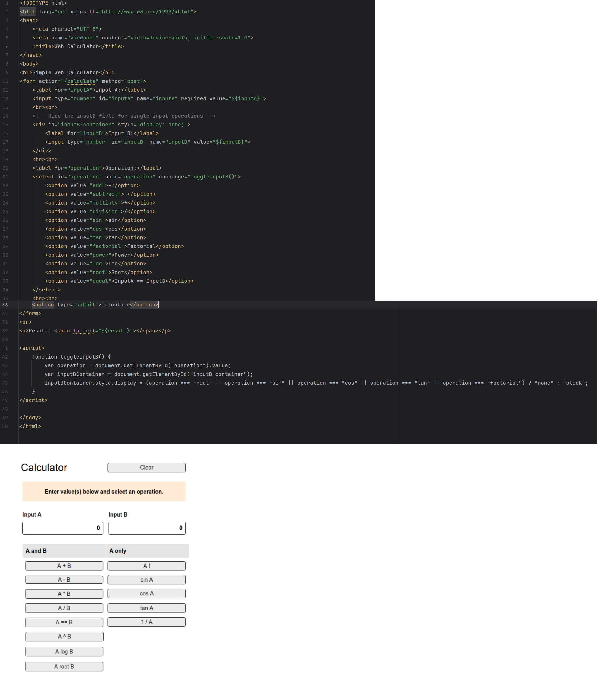Viewport: 599px width, 700px height.
Task: Click the sin A button
Action: [146, 580]
